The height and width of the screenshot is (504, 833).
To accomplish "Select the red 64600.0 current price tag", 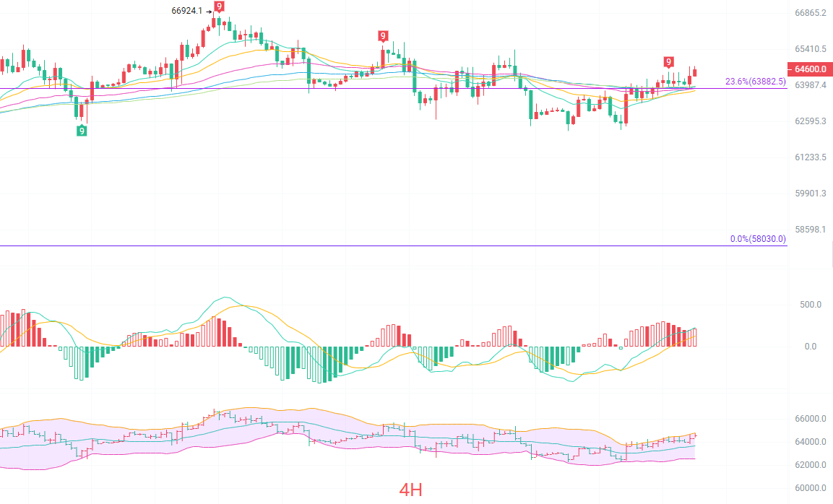I will pyautogui.click(x=810, y=69).
